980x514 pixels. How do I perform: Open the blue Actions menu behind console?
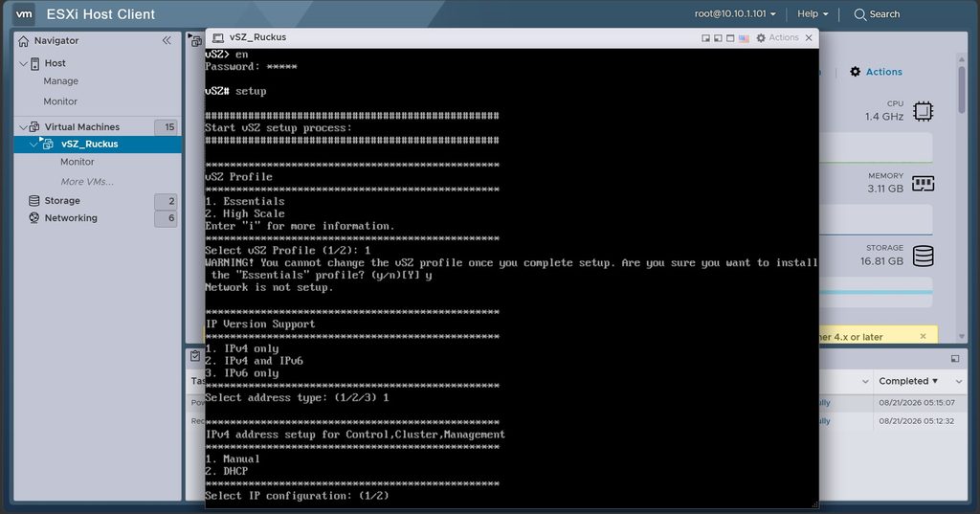tap(883, 72)
